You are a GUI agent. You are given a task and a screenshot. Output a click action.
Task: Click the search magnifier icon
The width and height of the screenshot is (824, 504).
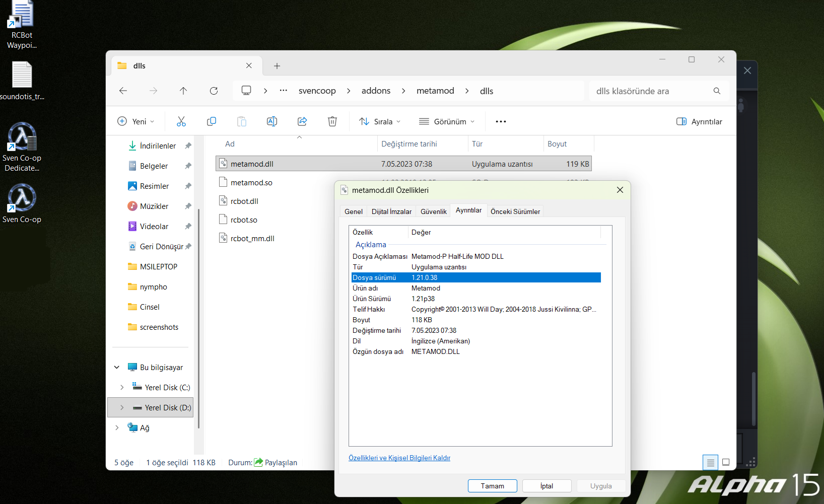click(717, 91)
